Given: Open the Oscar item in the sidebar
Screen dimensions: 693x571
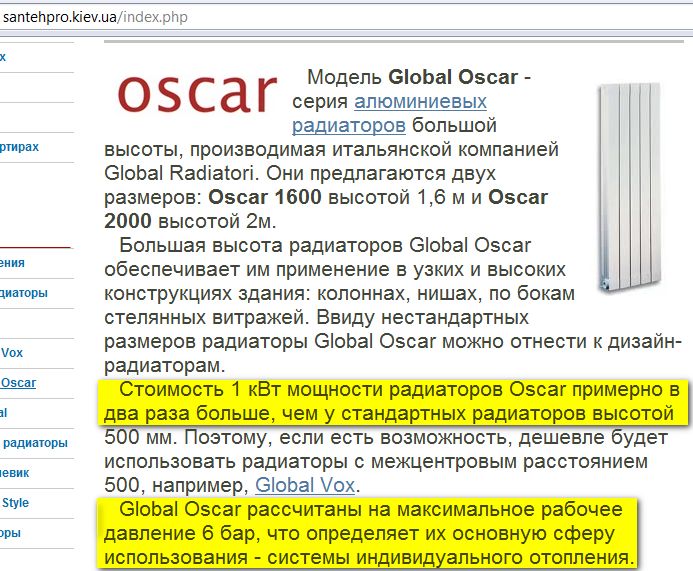Looking at the screenshot, I should (18, 383).
